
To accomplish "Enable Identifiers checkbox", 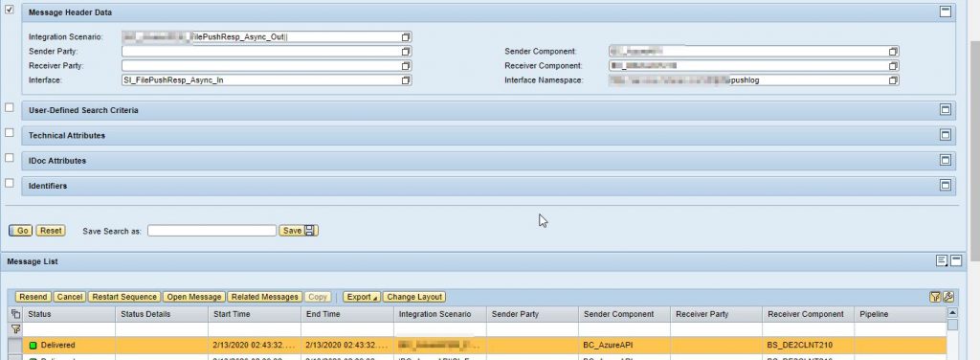I will point(10,183).
